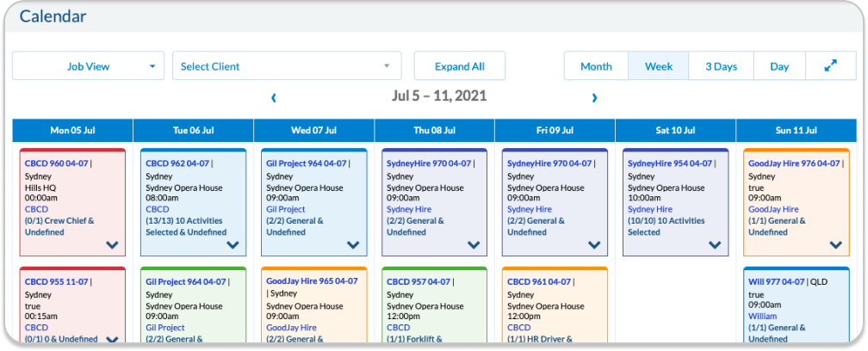Open the GoodJay Hire 965 04-07 job link

311,280
